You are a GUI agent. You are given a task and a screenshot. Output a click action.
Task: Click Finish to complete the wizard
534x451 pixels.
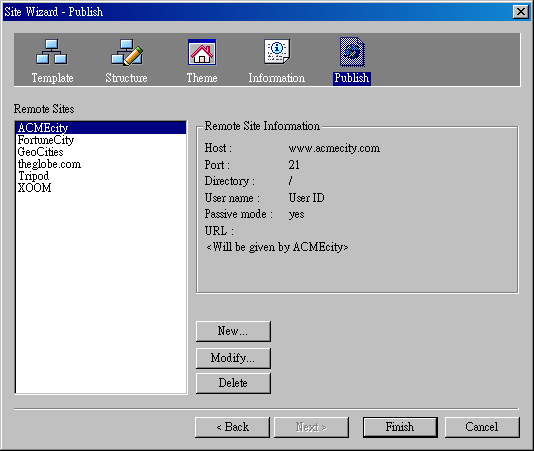point(400,427)
